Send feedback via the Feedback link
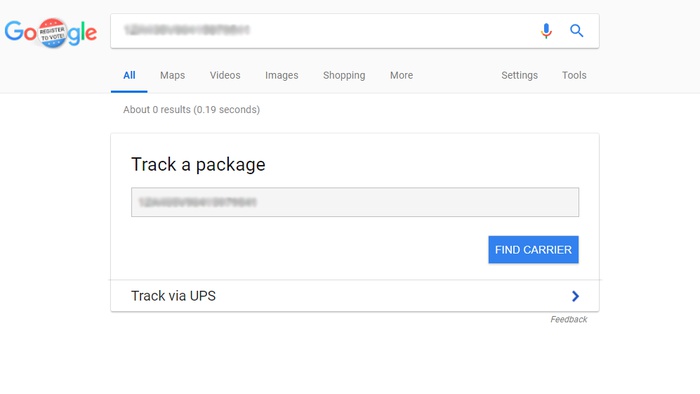 [569, 319]
